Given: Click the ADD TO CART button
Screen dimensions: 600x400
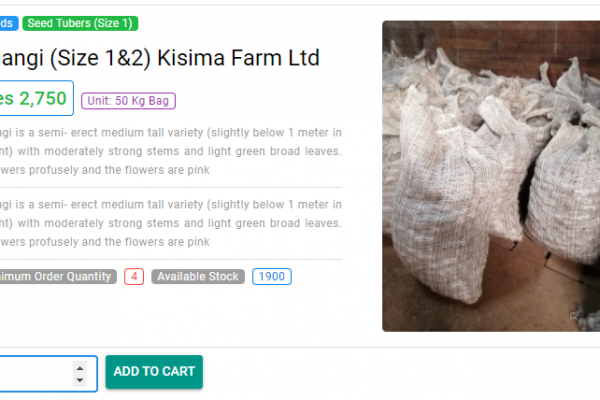Looking at the screenshot, I should click(x=154, y=372).
